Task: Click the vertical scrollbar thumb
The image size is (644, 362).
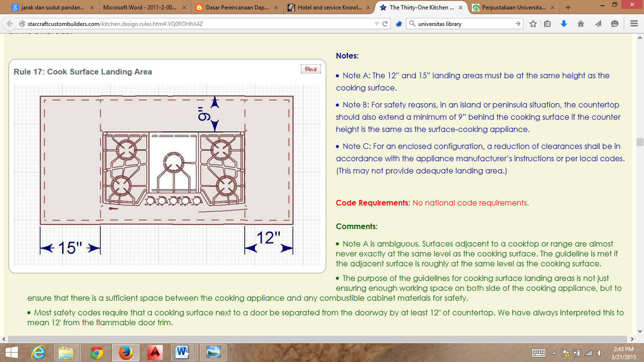Action: tap(640, 142)
